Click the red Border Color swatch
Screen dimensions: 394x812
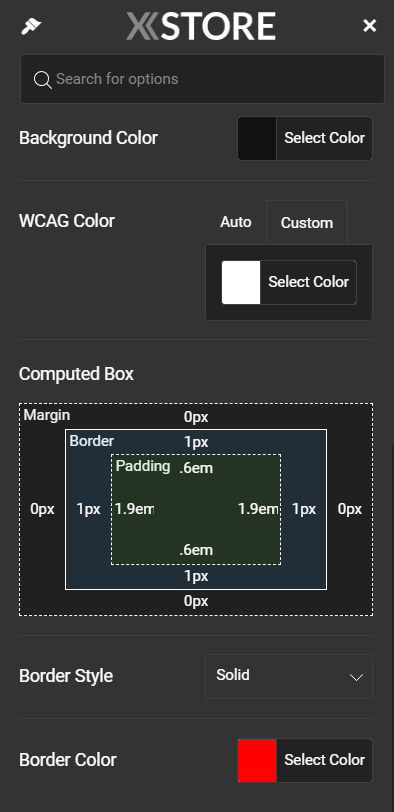point(257,760)
